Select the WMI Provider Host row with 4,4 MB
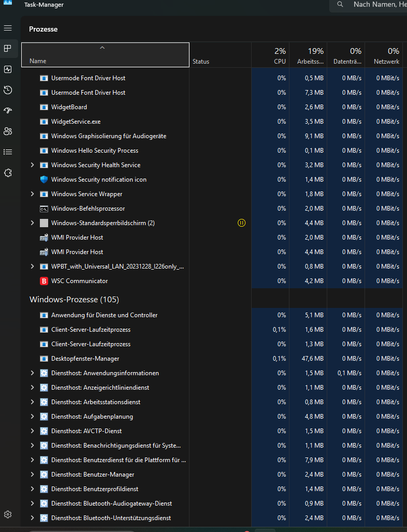Screen dimensions: 407x532 coord(212,252)
